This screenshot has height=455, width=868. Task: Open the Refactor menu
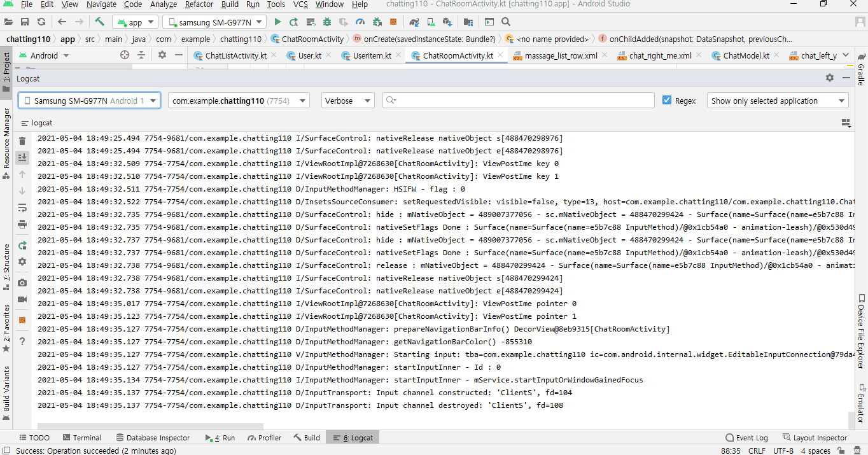coord(199,4)
